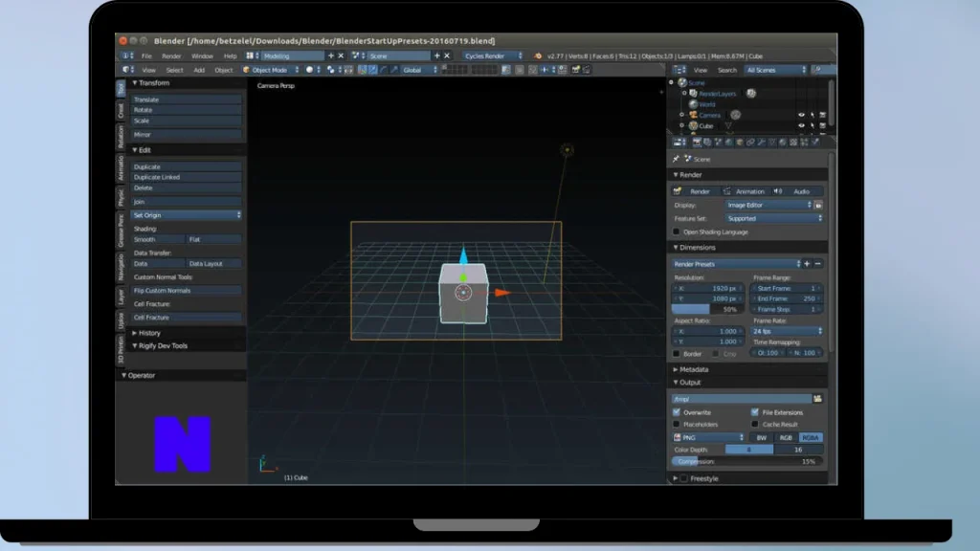Open the 24 fps frame rate dropdown
The height and width of the screenshot is (551, 980).
pyautogui.click(x=787, y=331)
